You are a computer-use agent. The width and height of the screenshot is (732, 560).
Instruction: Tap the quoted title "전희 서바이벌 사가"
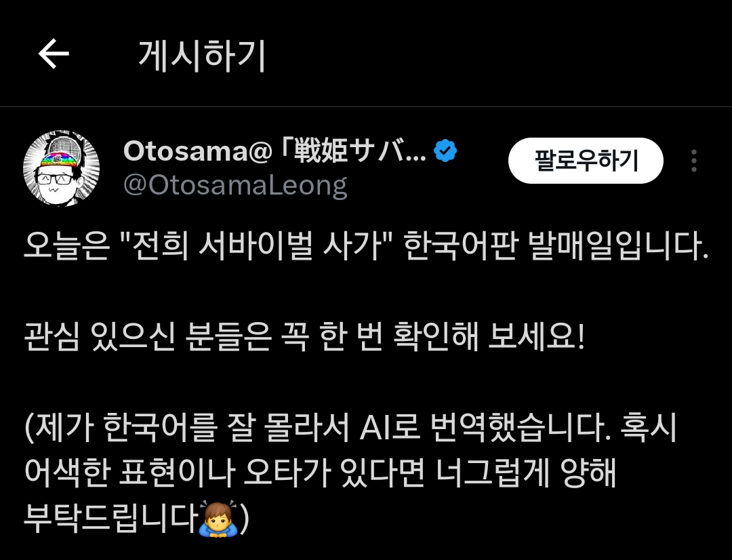[258, 245]
